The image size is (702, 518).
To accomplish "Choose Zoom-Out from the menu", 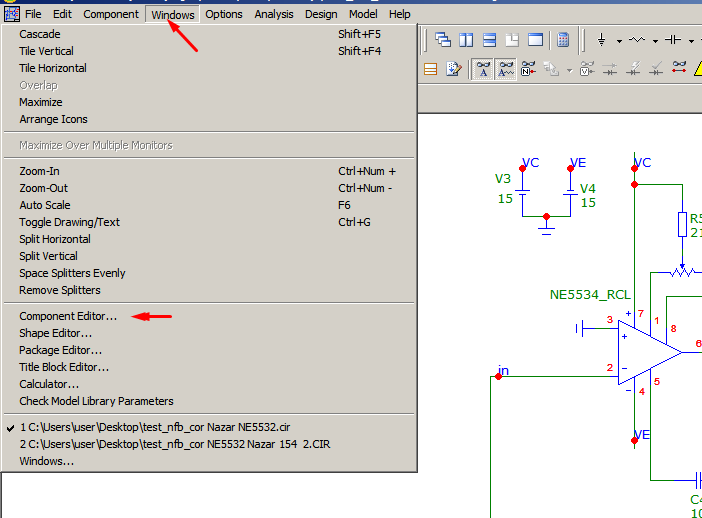I will coord(209,188).
